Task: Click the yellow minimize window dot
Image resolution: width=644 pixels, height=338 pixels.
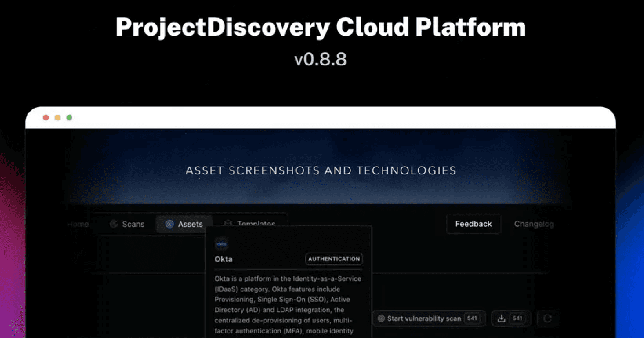Action: coord(58,117)
